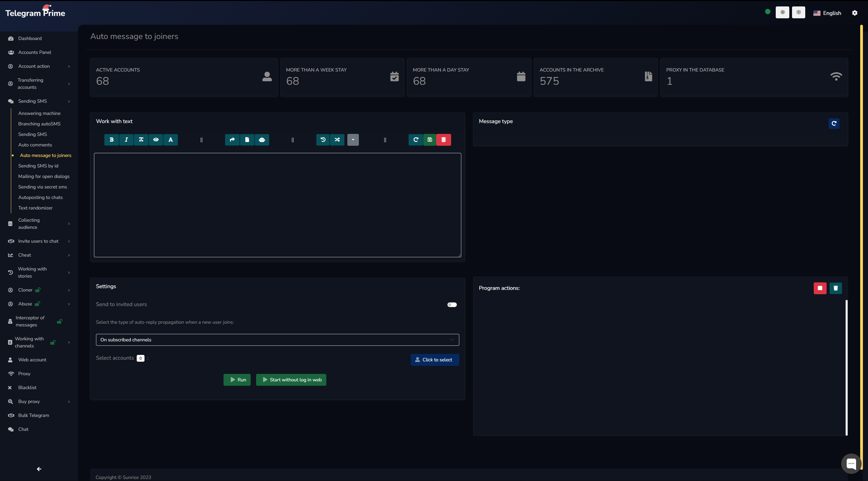This screenshot has width=868, height=481.
Task: Click inside the message text area
Action: coord(277,205)
